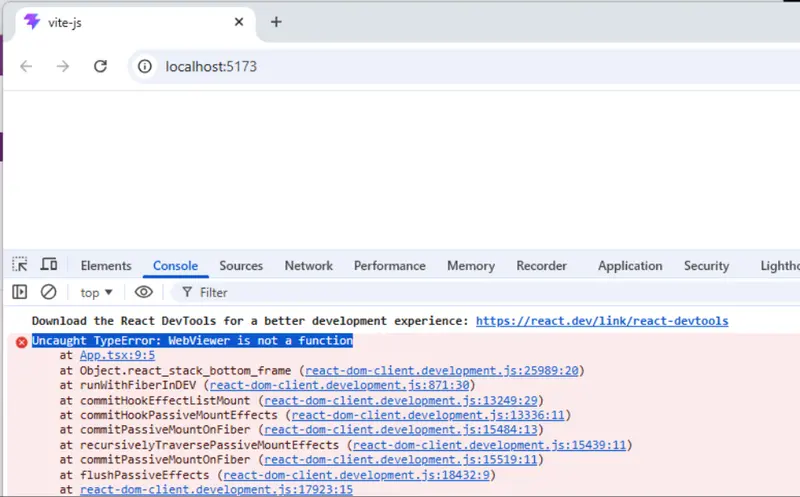The image size is (800, 497).
Task: Create a live expression with eye icon
Action: 144,292
